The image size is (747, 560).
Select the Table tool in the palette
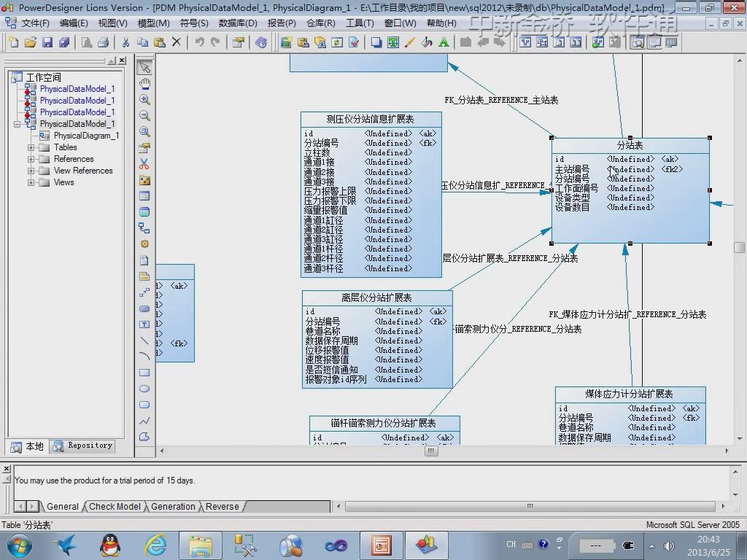tap(144, 195)
